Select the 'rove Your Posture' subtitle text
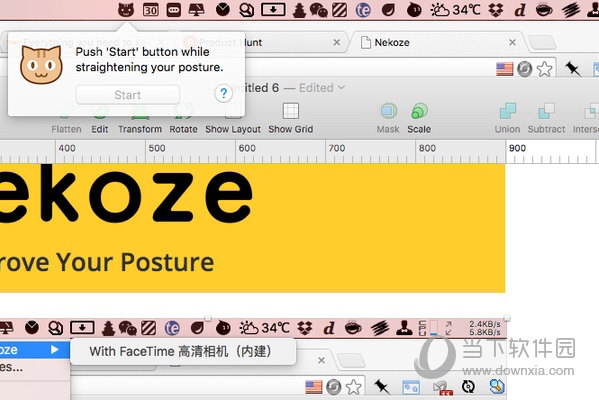This screenshot has width=599, height=400. [107, 262]
